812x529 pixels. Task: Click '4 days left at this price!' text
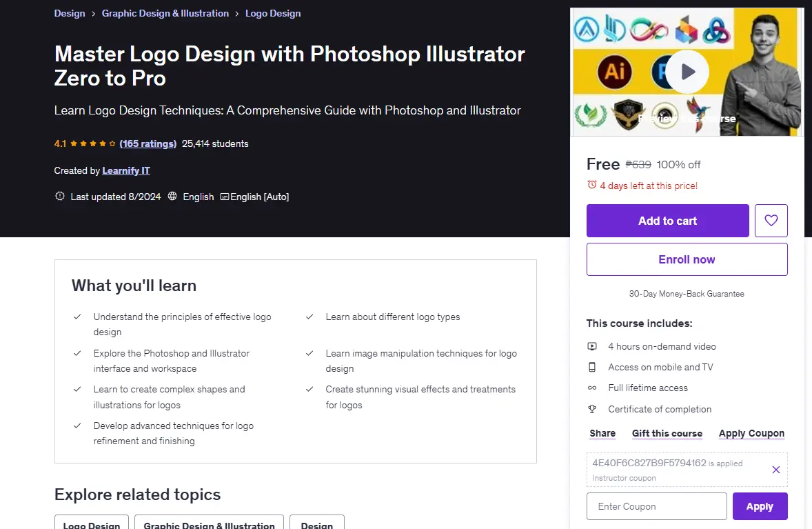[649, 186]
